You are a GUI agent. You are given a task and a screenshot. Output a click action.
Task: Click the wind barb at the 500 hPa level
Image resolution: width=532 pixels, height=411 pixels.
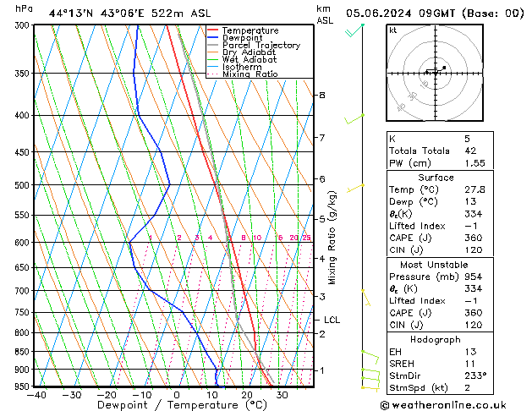click(355, 189)
